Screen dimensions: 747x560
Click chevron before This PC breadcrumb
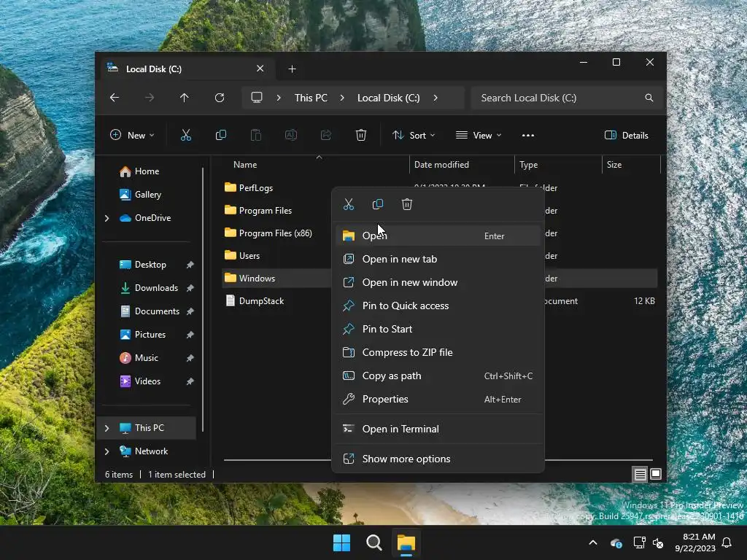[279, 98]
